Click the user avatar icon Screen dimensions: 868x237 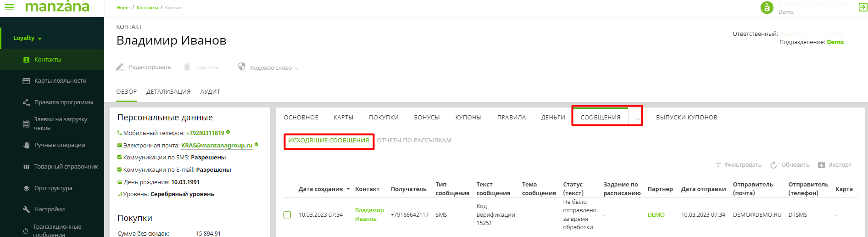pyautogui.click(x=767, y=7)
